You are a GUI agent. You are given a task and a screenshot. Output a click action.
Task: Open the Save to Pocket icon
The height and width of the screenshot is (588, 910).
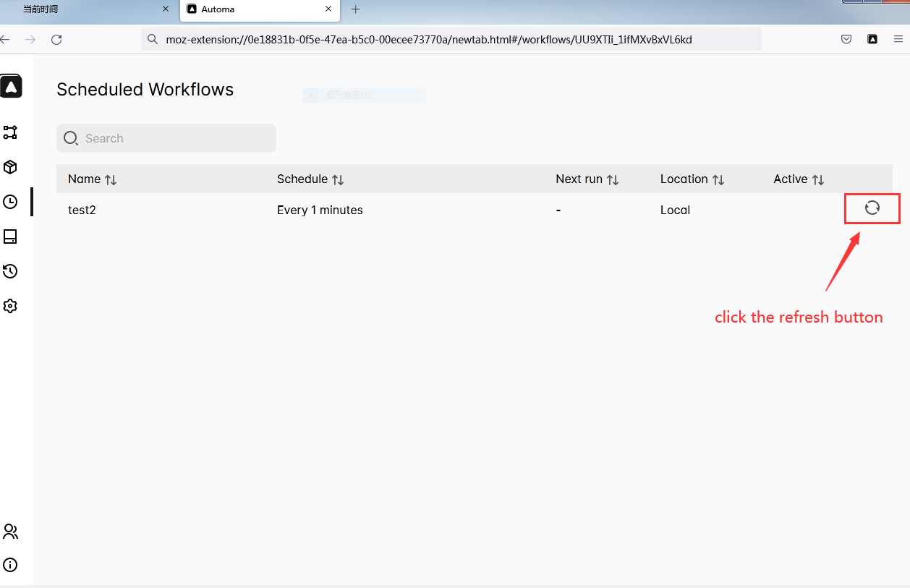[x=846, y=39]
